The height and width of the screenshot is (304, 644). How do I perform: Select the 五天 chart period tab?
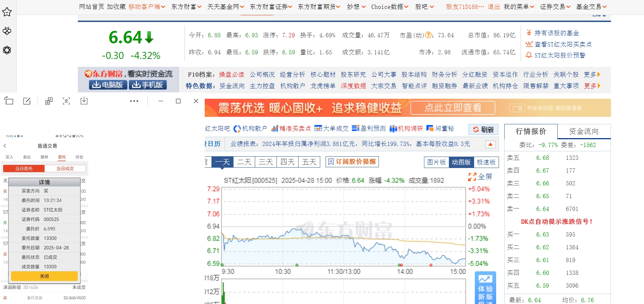[x=309, y=162]
